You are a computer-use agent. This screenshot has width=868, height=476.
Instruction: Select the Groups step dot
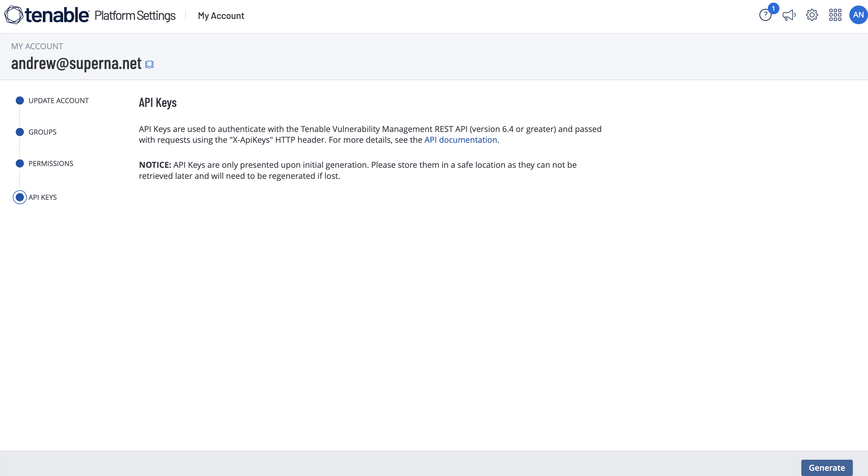pos(20,132)
